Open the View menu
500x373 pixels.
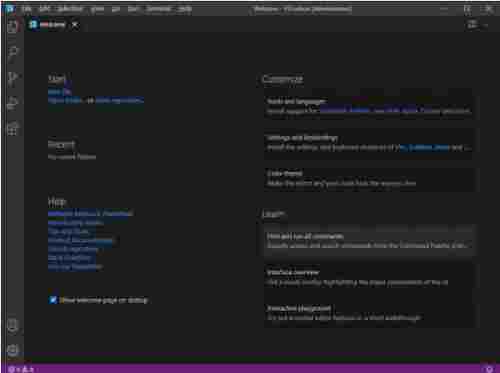97,9
